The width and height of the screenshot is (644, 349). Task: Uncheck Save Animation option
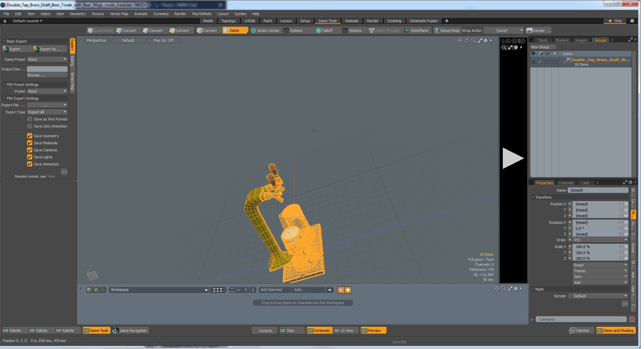[x=30, y=164]
